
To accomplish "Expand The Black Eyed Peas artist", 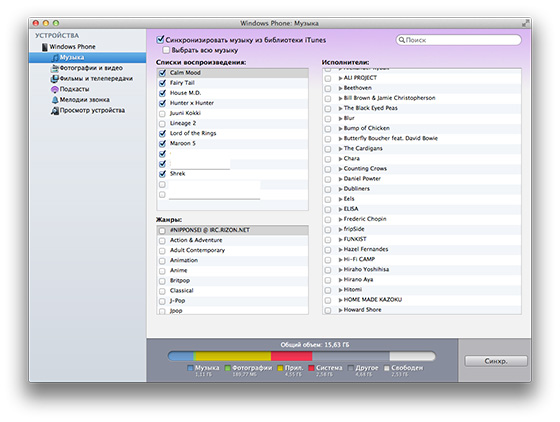I will (340, 108).
